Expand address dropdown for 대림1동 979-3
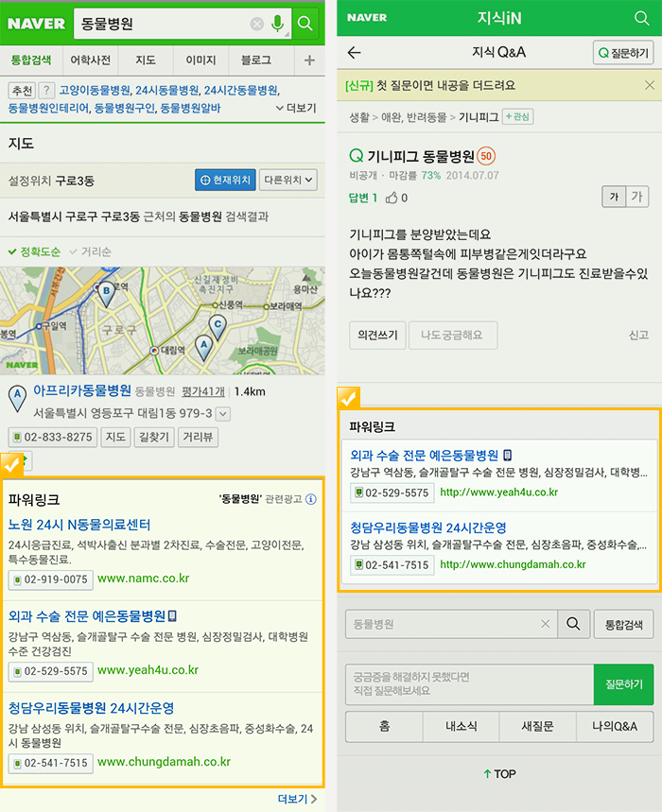This screenshot has width=662, height=812. 223,414
